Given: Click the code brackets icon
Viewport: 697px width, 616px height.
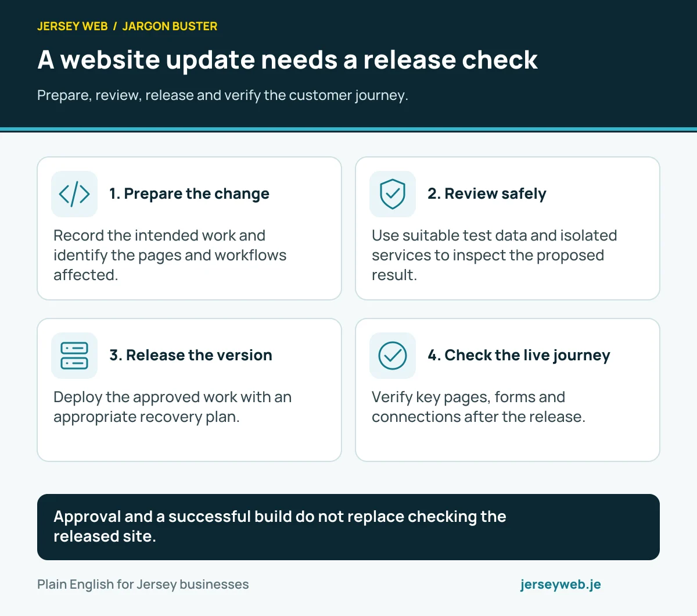Looking at the screenshot, I should tap(74, 194).
